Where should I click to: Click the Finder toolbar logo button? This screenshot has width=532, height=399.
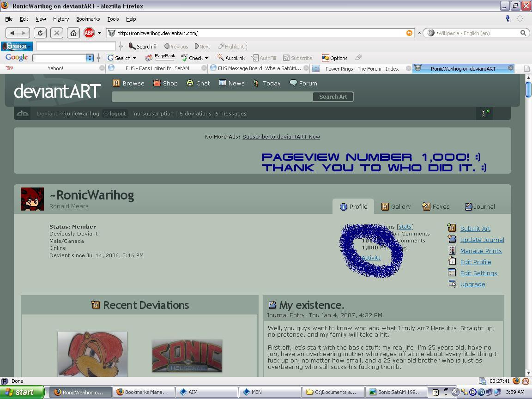(x=17, y=46)
